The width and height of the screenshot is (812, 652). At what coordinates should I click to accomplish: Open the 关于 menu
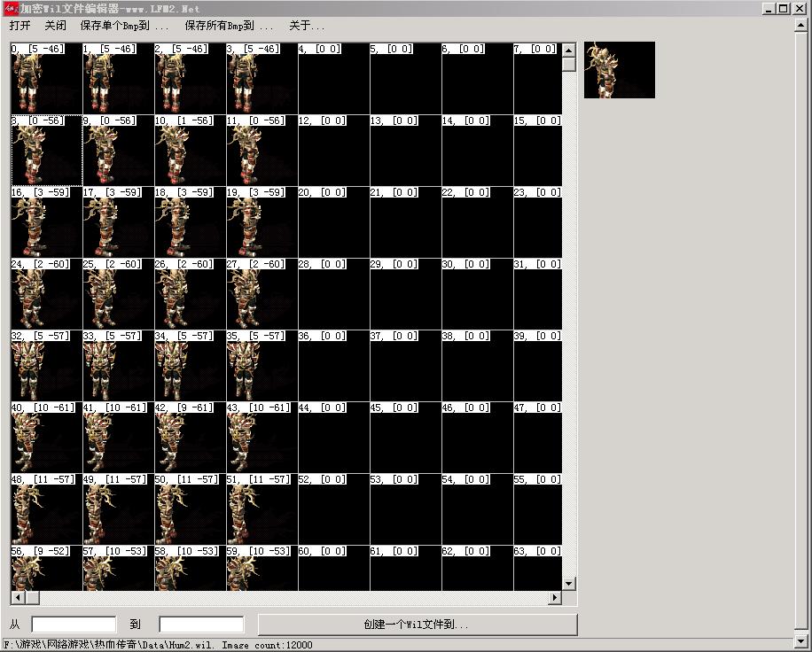point(307,26)
